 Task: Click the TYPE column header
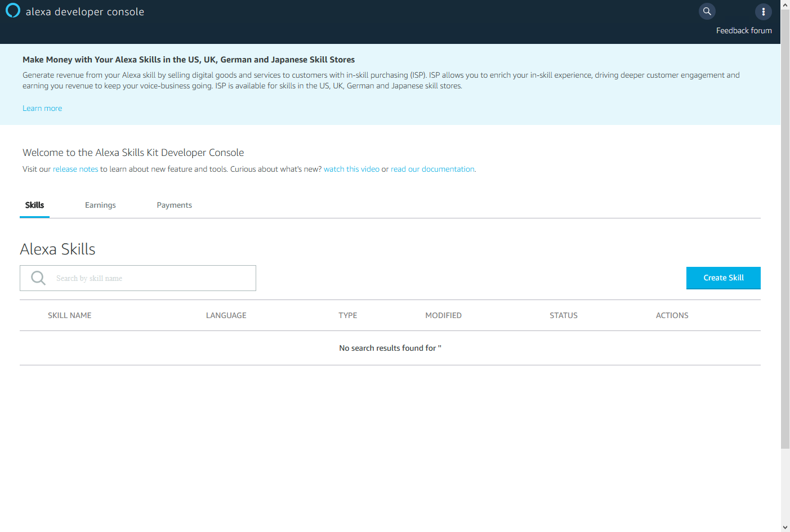(x=348, y=315)
